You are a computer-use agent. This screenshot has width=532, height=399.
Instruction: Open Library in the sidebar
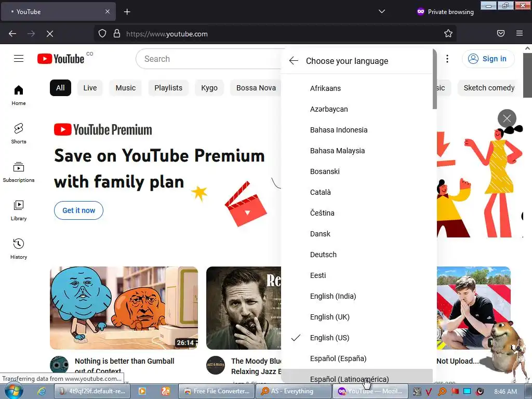coord(19,211)
